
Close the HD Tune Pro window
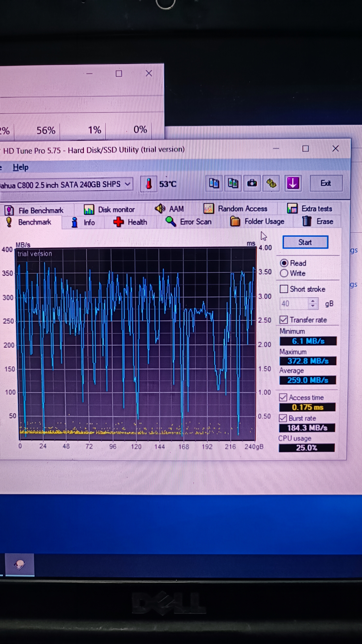[x=336, y=149]
